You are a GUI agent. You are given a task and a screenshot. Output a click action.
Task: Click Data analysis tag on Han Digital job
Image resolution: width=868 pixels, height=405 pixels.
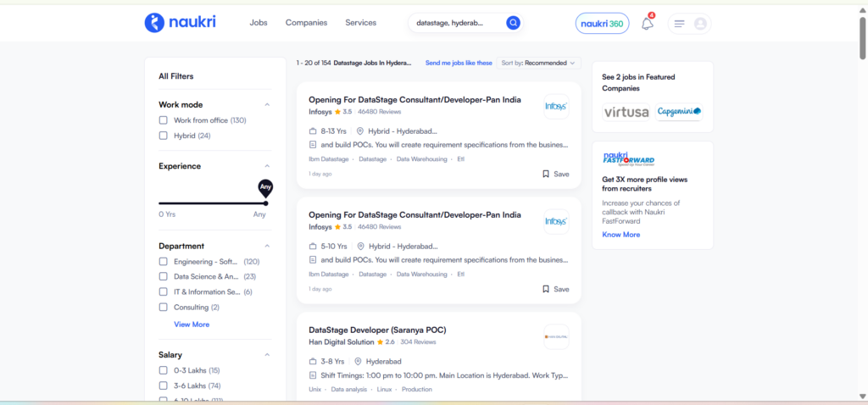click(x=348, y=390)
